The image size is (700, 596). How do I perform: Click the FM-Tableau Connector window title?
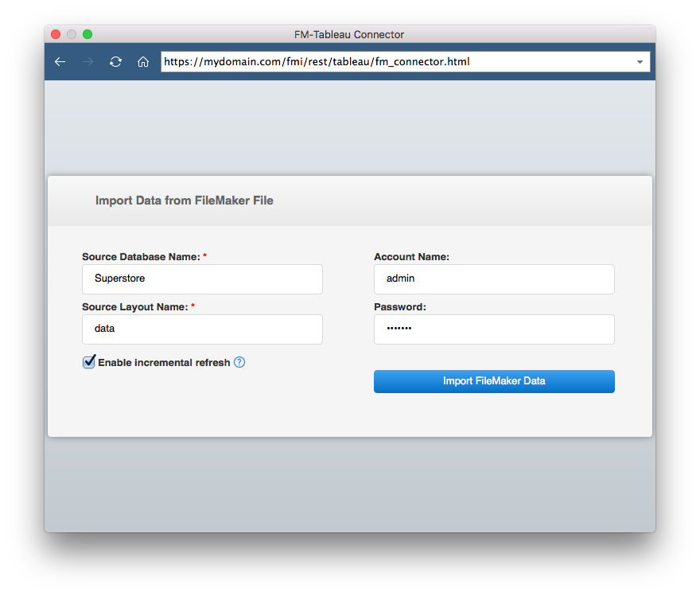[x=349, y=34]
